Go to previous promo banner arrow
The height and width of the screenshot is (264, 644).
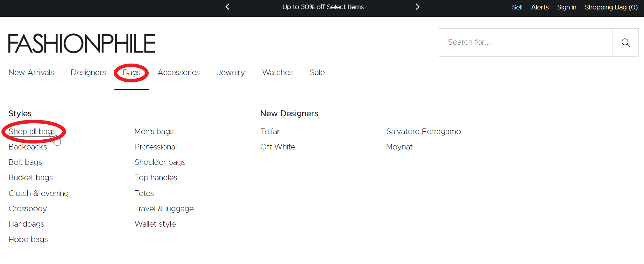coord(227,7)
